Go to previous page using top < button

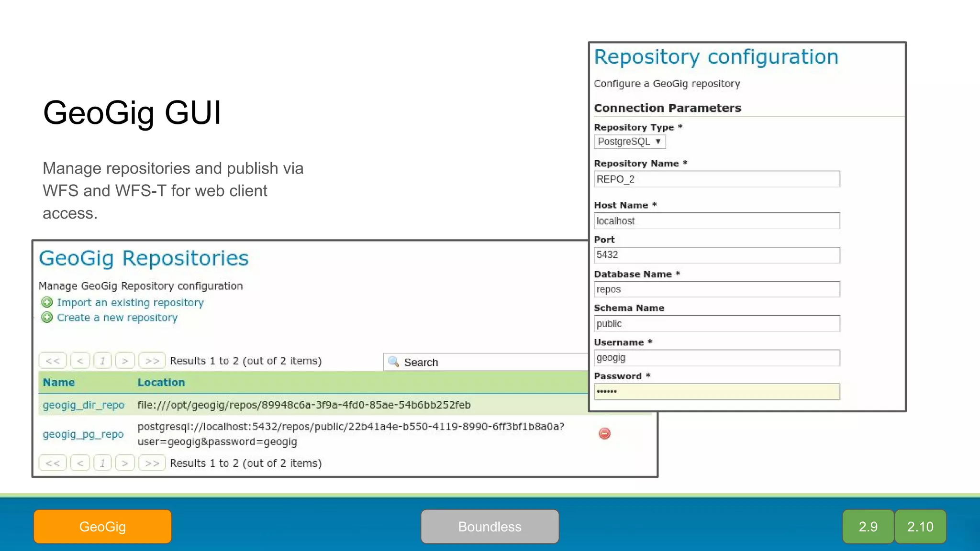coord(80,361)
